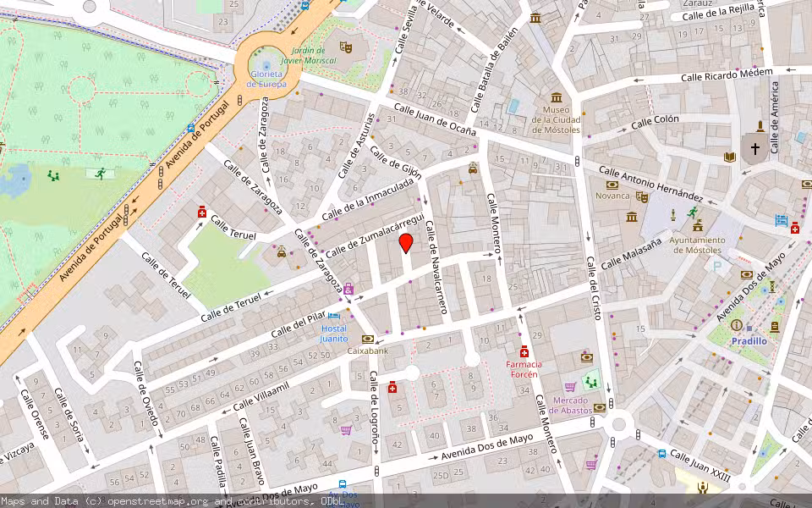Click the 'Calle Juan XXIII' street label
This screenshot has height=508, width=812.
point(700,466)
